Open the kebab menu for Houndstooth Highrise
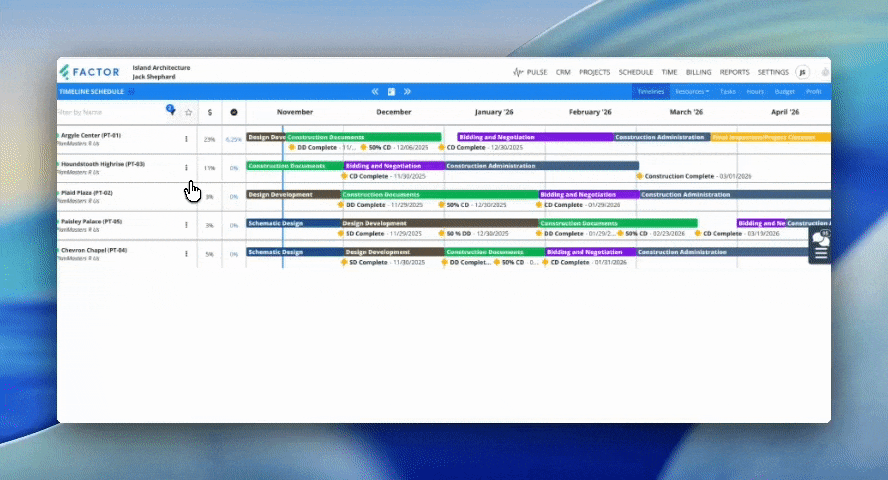The image size is (888, 480). [x=186, y=168]
